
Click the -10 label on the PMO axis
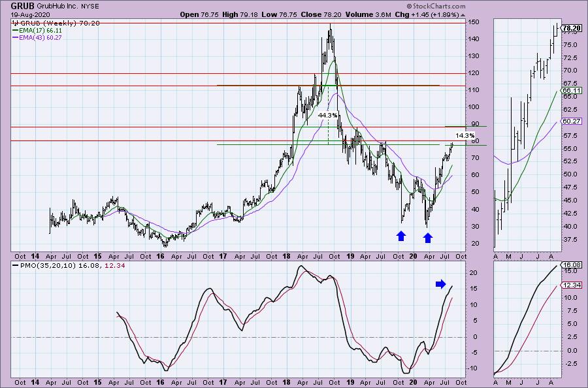473,368
